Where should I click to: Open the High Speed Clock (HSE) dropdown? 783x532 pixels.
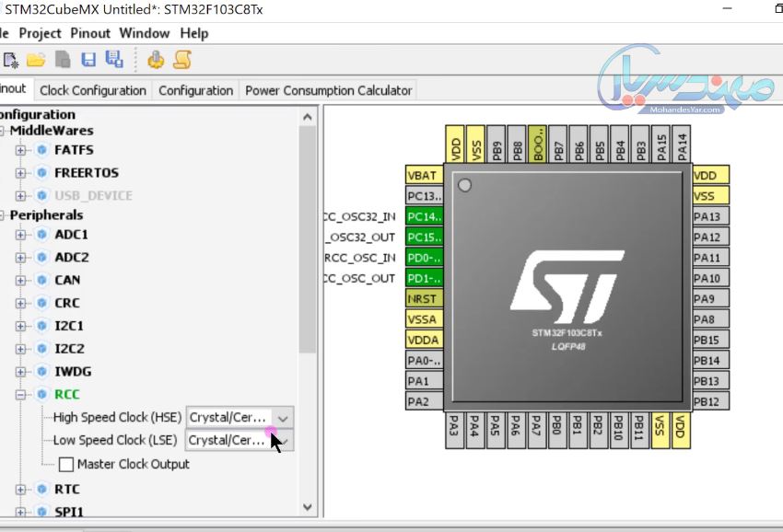point(282,417)
